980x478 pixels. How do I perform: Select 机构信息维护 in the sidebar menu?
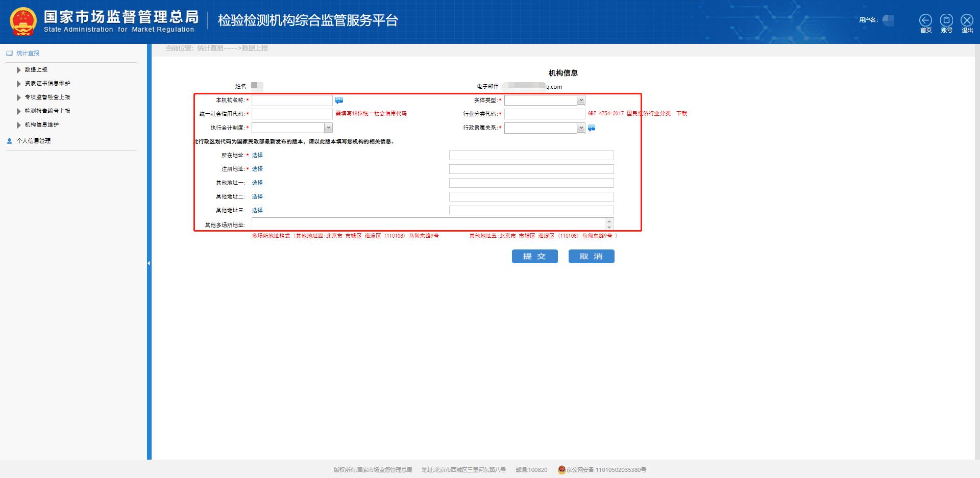pyautogui.click(x=41, y=124)
